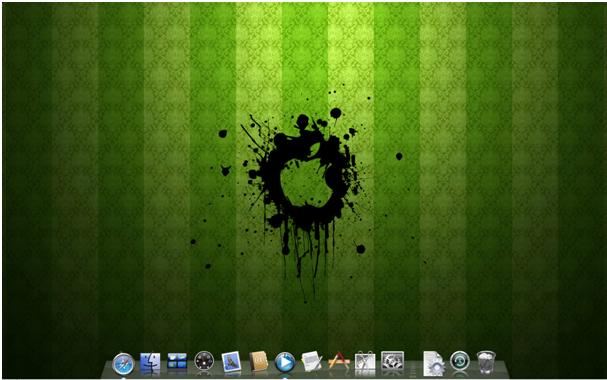Click the empty dock shelf left of Safari
Screen dimensions: 607x380
pos(107,370)
